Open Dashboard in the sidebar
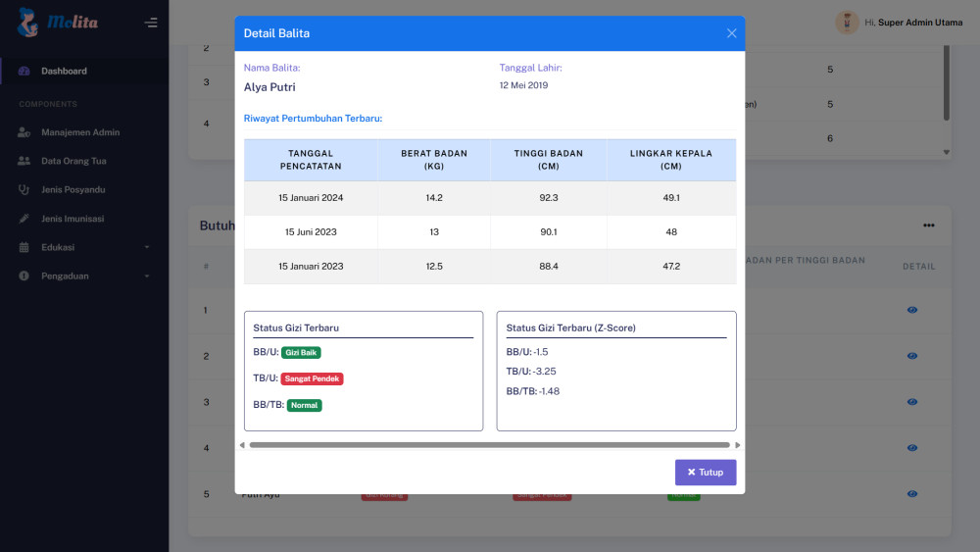This screenshot has width=980, height=552. point(84,72)
